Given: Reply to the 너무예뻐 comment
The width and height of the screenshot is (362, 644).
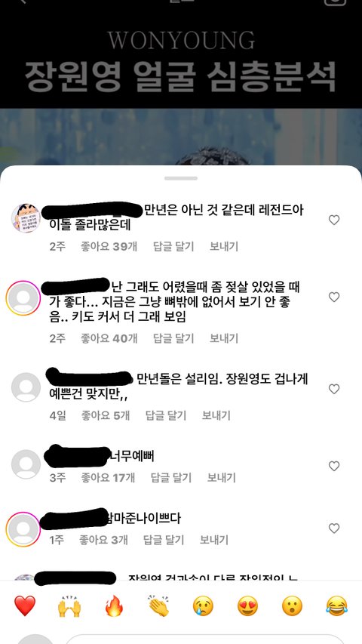Looking at the screenshot, I should 171,478.
